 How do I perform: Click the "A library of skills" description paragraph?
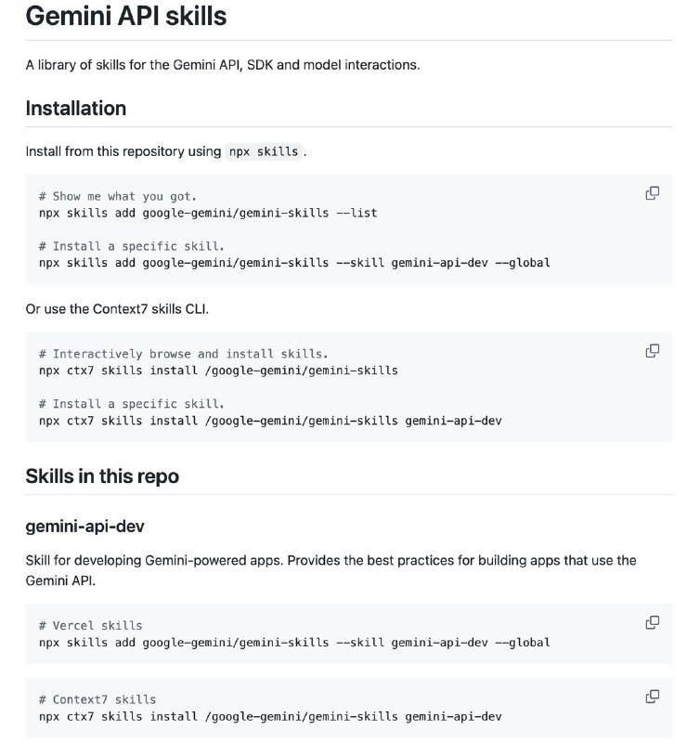223,66
